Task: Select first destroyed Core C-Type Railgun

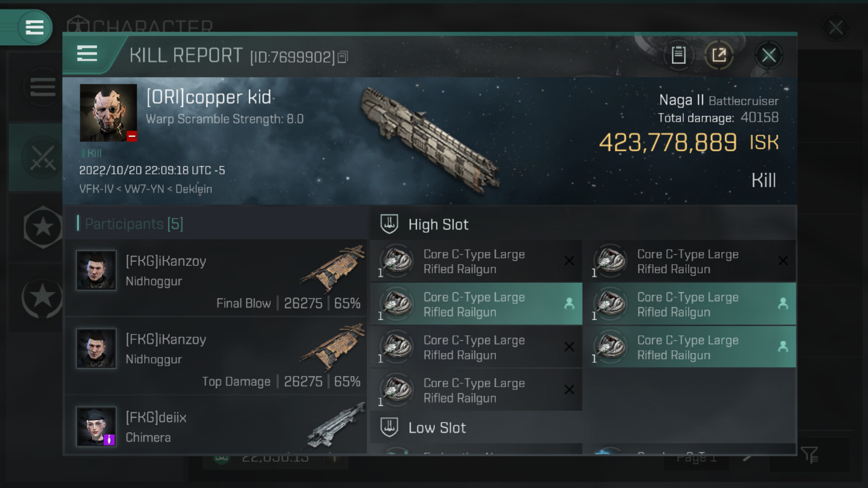Action: tap(476, 262)
